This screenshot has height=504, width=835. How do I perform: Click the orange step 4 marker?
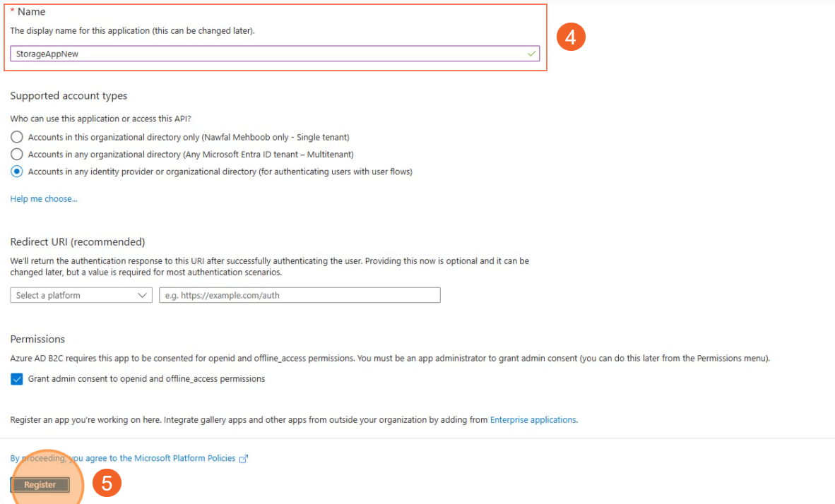click(x=570, y=37)
